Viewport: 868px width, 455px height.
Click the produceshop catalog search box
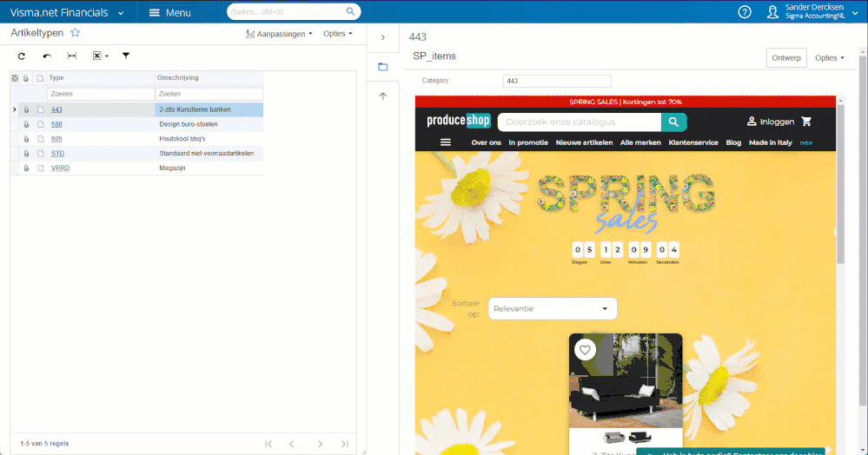[x=579, y=122]
